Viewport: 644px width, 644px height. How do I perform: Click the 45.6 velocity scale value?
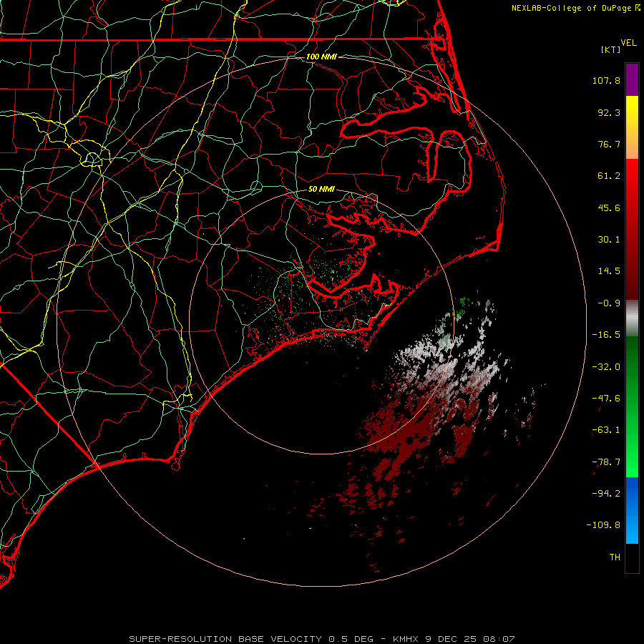tap(609, 208)
